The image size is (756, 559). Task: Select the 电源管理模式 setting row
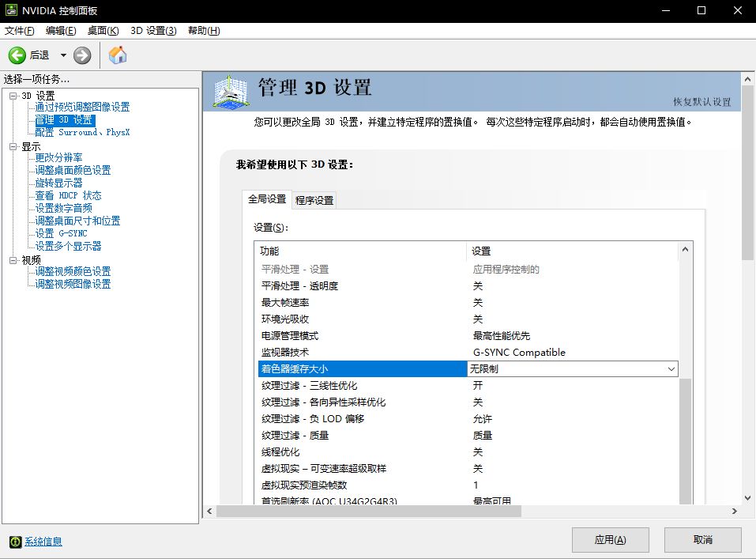(468, 336)
